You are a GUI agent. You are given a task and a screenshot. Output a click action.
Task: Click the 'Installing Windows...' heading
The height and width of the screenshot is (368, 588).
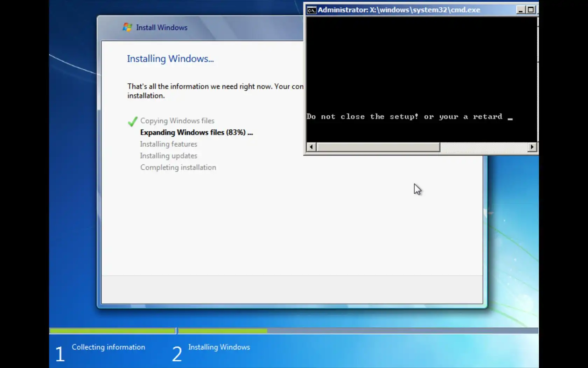point(170,59)
